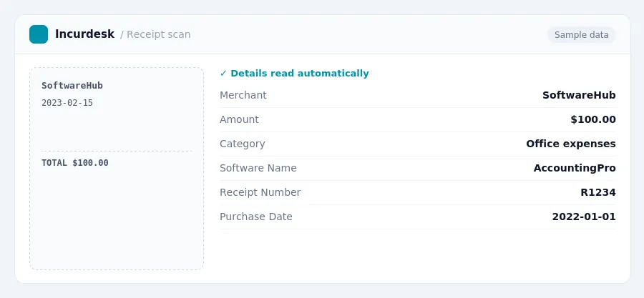The width and height of the screenshot is (644, 298).
Task: Click the Merchant label
Action: pyautogui.click(x=243, y=95)
